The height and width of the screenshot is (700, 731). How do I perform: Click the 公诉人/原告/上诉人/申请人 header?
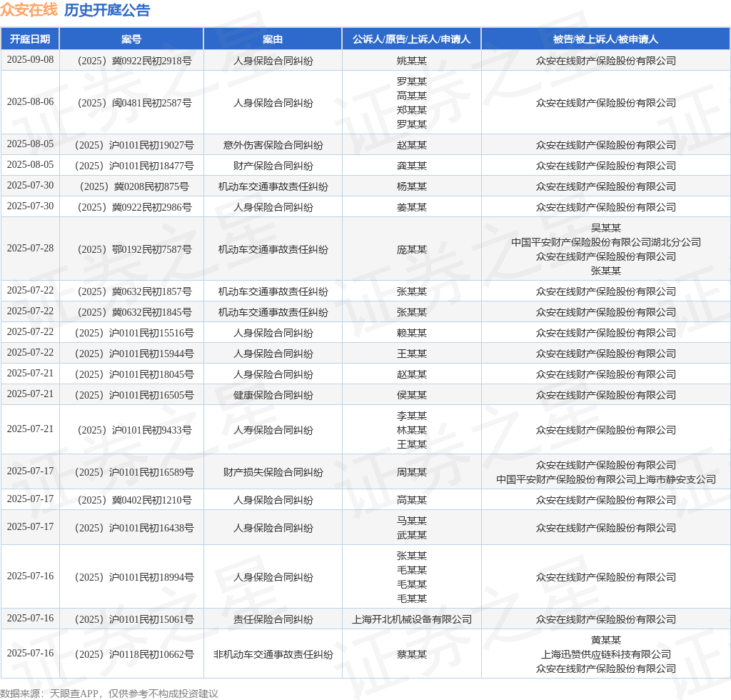[x=412, y=39]
